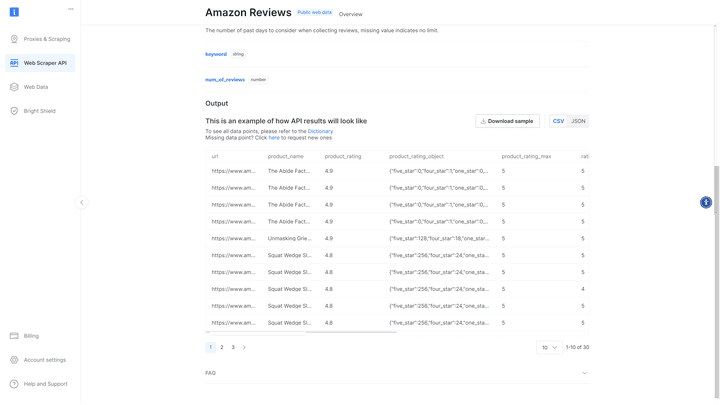The width and height of the screenshot is (720, 405).
Task: Click the Download sample button
Action: [507, 121]
